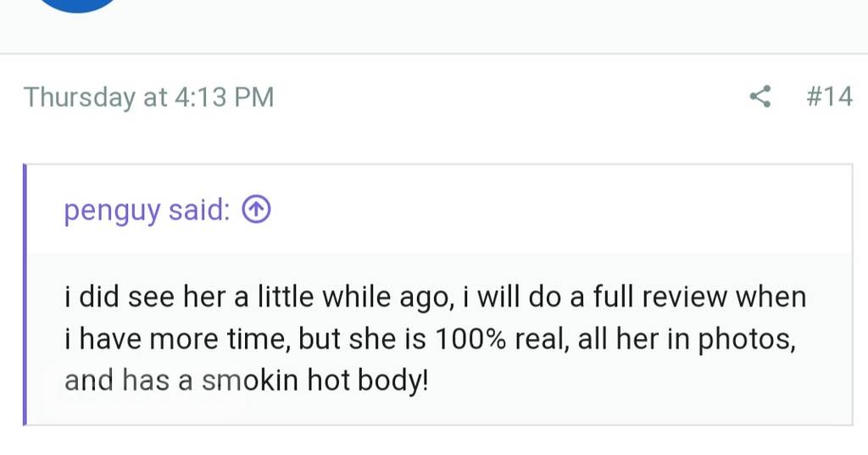This screenshot has height=455, width=868.
Task: Click the blank space right of 'penguy said:' arrow
Action: [551, 209]
